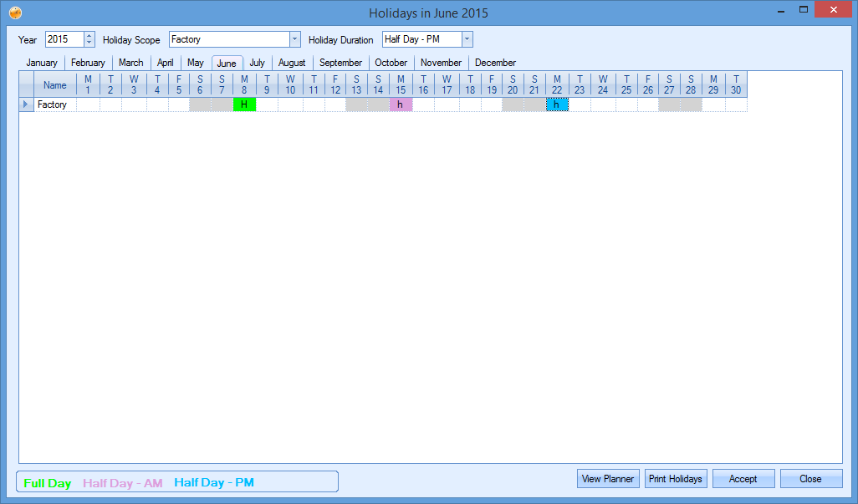Increase the Year with up spinner
The width and height of the screenshot is (858, 504).
point(89,36)
